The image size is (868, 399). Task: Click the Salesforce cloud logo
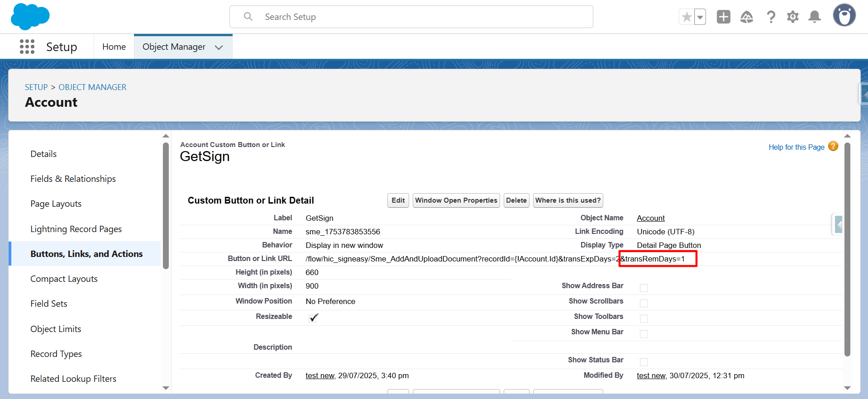[30, 16]
